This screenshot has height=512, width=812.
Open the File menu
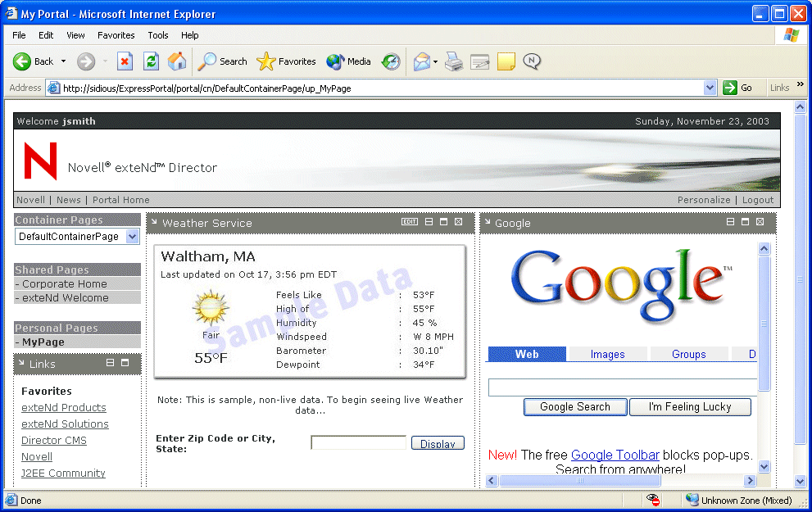(x=19, y=35)
